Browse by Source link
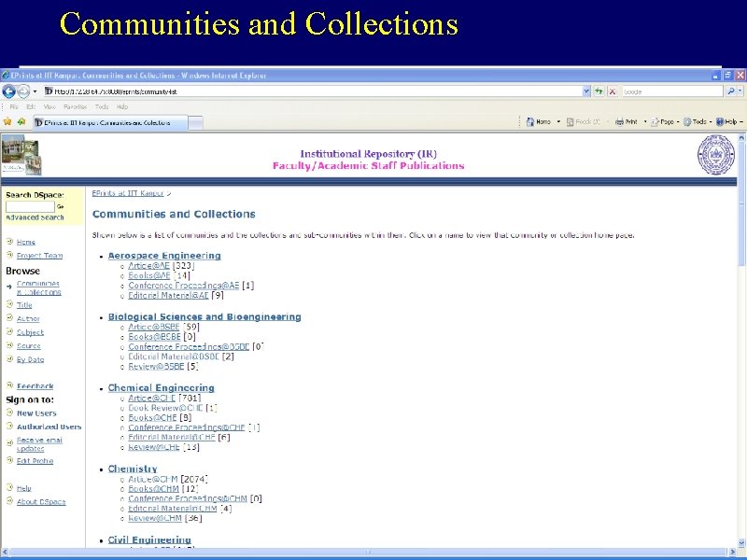The width and height of the screenshot is (747, 560). pyautogui.click(x=29, y=346)
